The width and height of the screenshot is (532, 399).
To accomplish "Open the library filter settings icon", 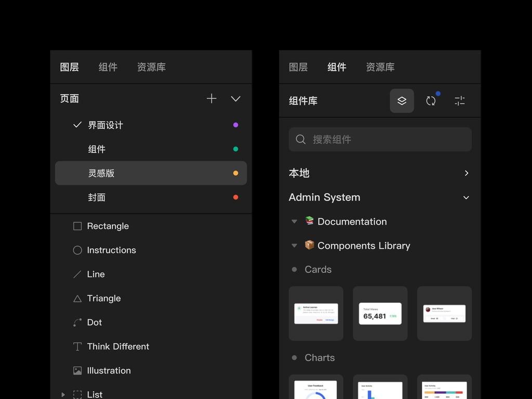I will coord(460,101).
